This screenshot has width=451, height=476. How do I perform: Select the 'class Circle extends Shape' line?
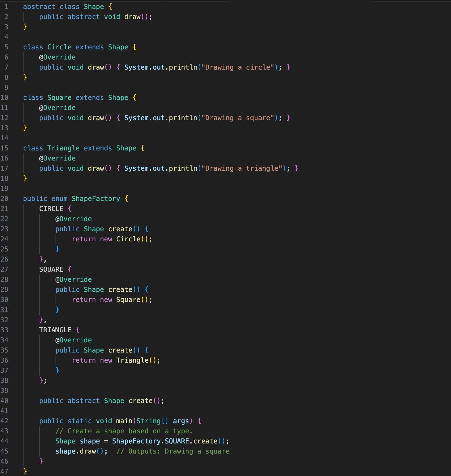point(80,47)
